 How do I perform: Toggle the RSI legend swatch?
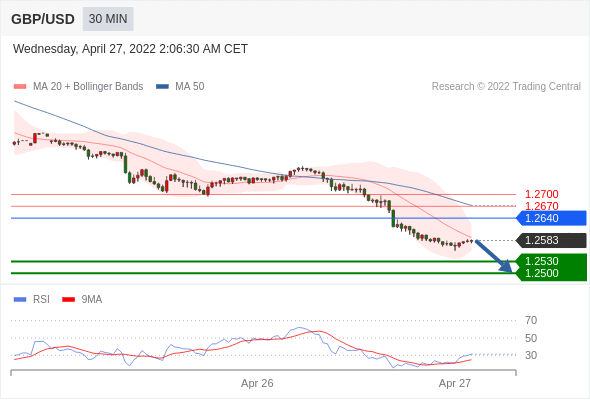click(20, 300)
